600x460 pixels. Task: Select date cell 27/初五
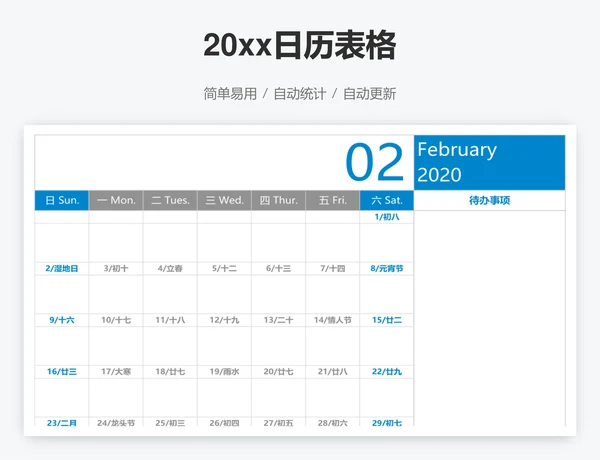click(x=279, y=422)
